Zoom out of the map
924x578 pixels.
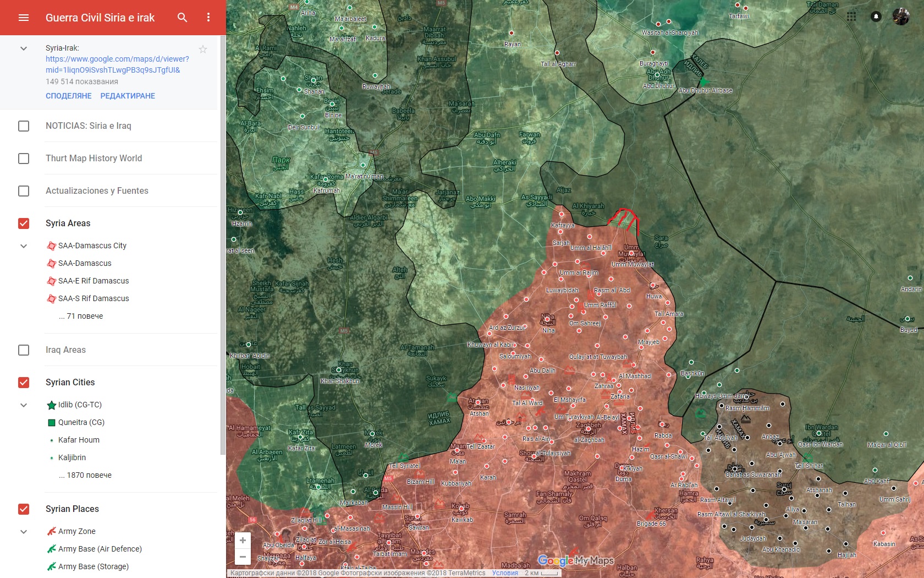pyautogui.click(x=243, y=557)
